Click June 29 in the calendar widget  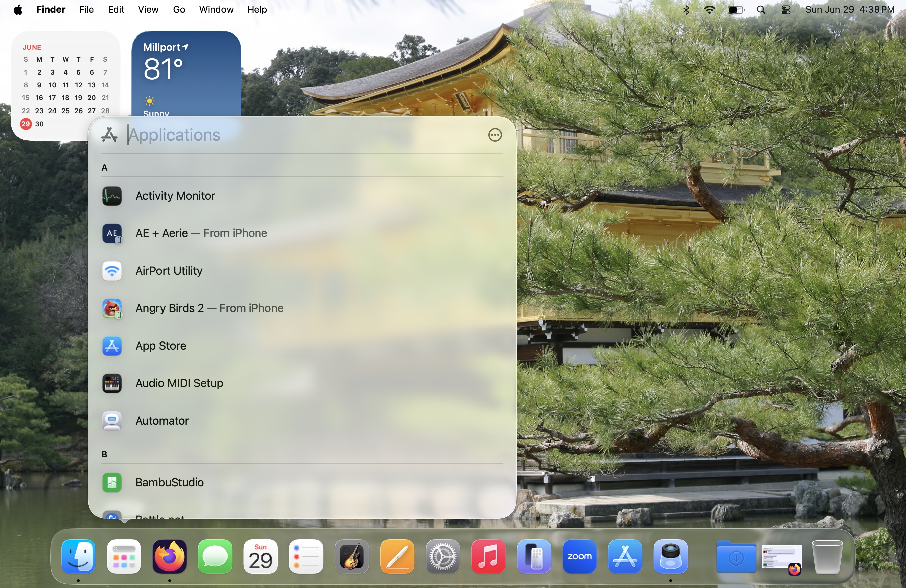point(25,124)
